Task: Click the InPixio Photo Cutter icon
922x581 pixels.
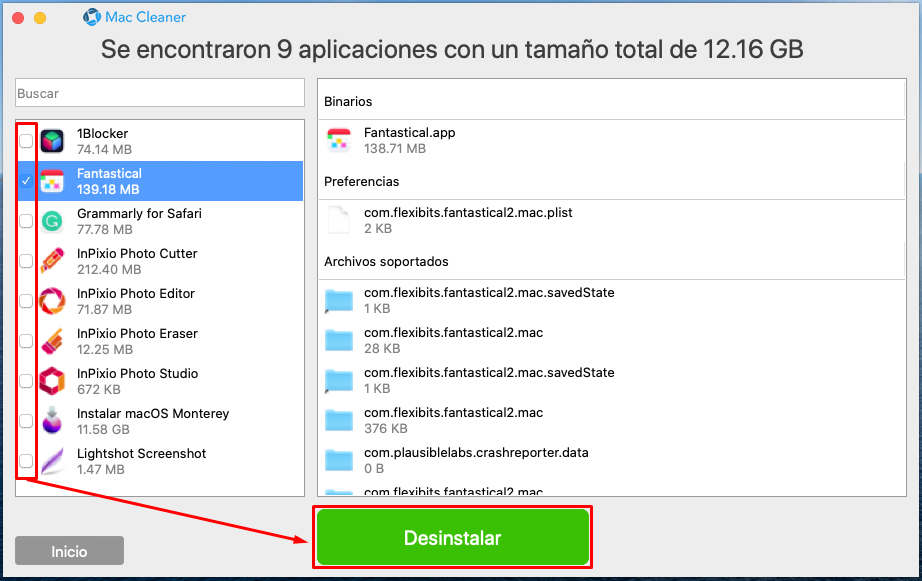Action: coord(52,261)
